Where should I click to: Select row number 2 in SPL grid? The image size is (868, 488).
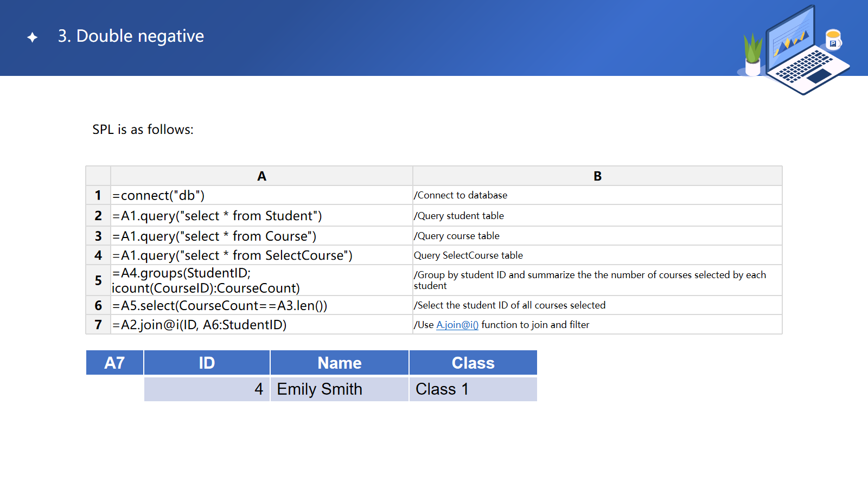98,216
